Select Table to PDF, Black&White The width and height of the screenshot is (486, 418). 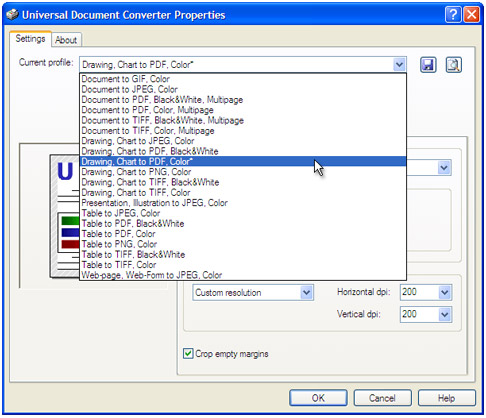click(243, 224)
